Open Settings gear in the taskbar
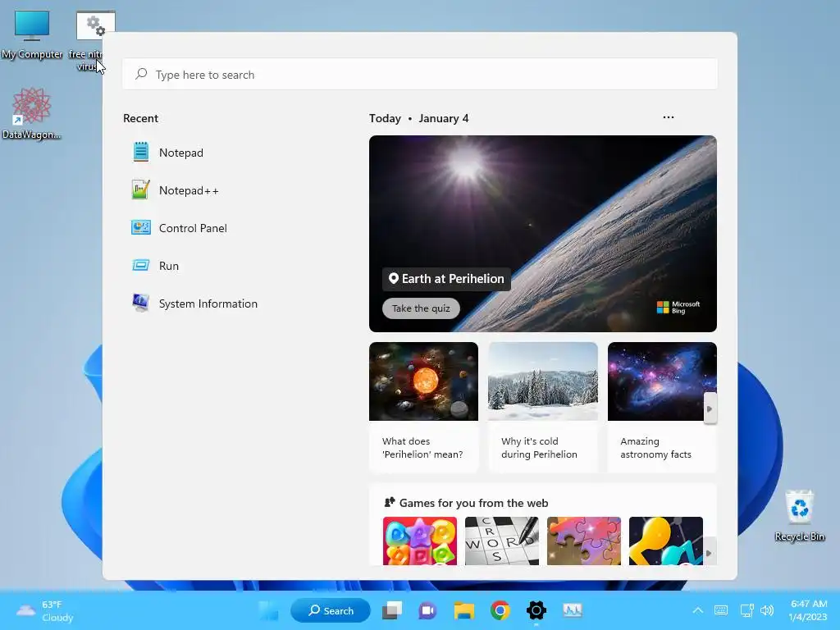The width and height of the screenshot is (840, 630). click(536, 610)
